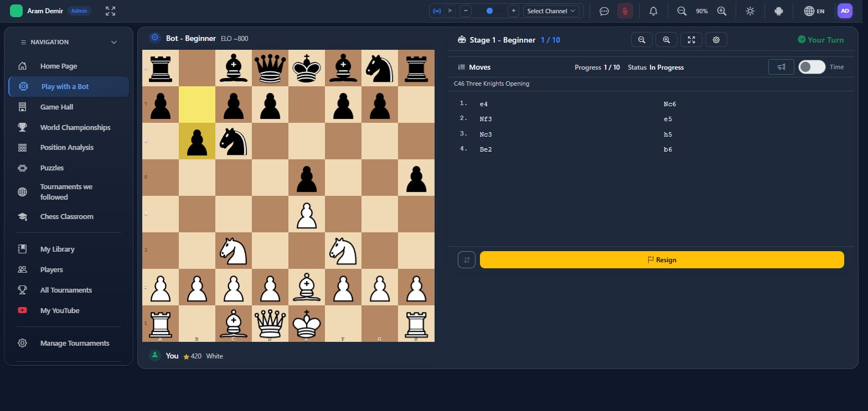Resign the game
The height and width of the screenshot is (411, 868).
point(662,259)
